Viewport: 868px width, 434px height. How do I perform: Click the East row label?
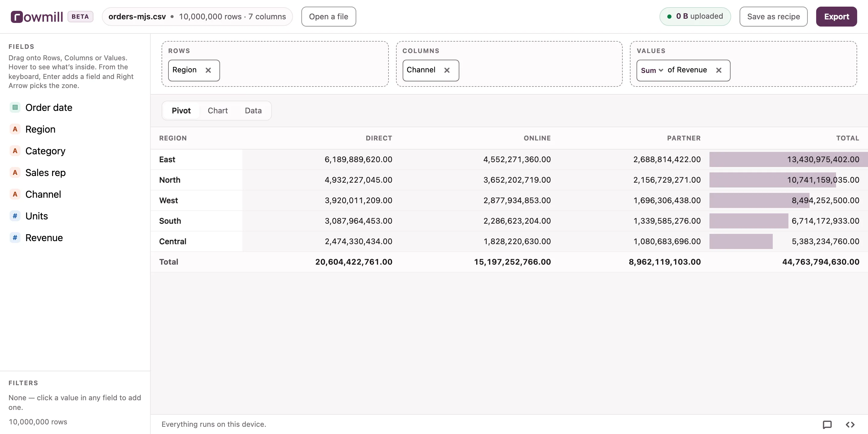click(167, 159)
